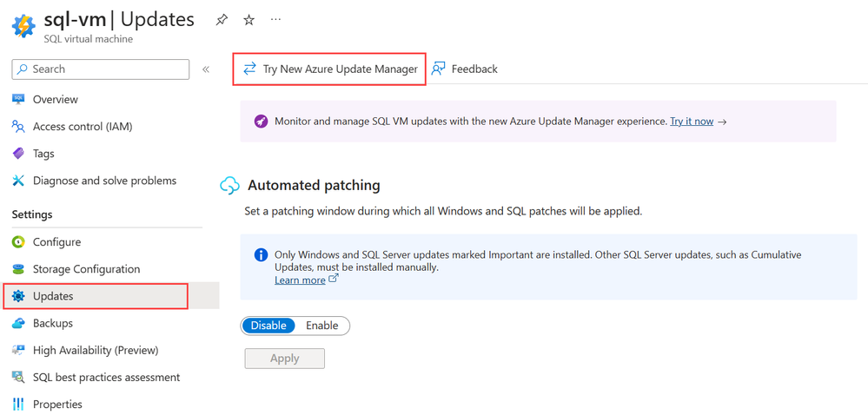Select Disable for automated patching

point(268,326)
